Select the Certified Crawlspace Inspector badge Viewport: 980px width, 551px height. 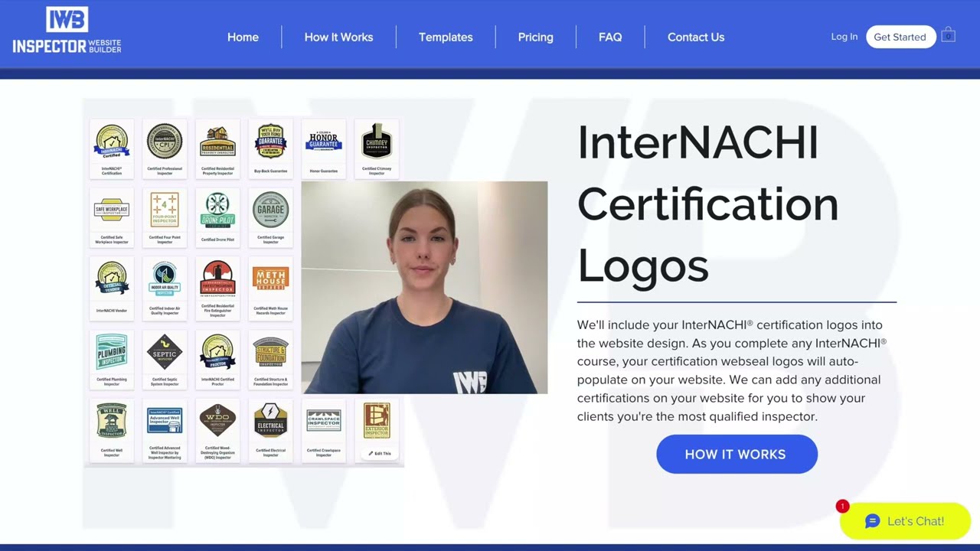pos(323,430)
